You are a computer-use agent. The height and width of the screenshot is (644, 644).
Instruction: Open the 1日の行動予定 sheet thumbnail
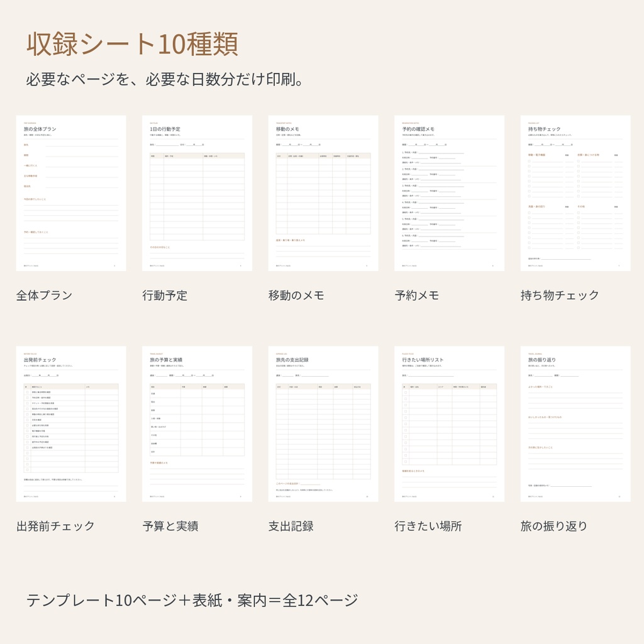[197, 193]
